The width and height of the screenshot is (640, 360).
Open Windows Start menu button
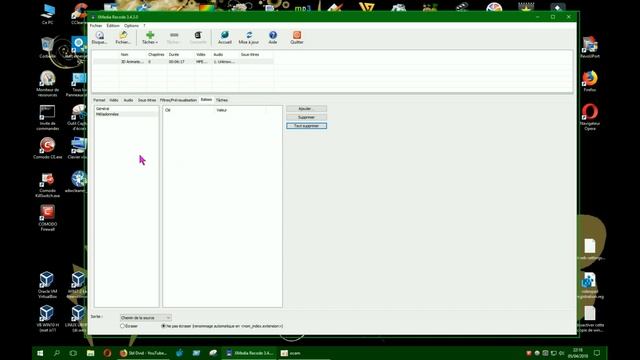(x=40, y=353)
